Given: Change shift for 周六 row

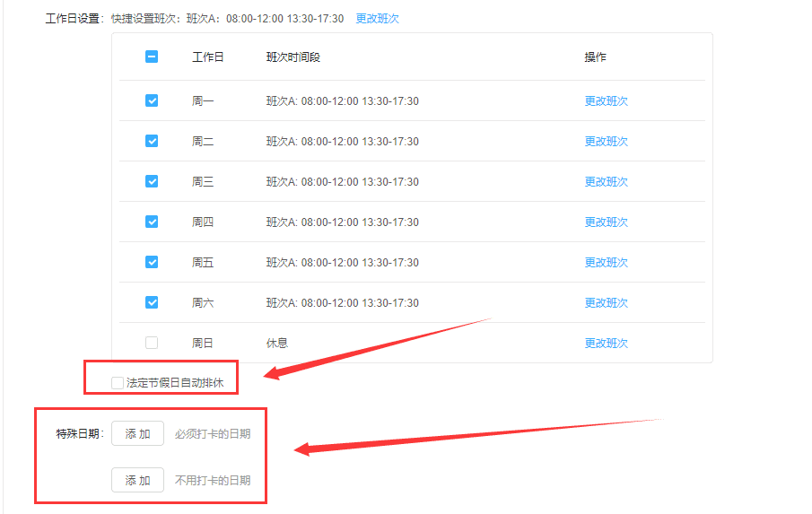Looking at the screenshot, I should (x=607, y=303).
